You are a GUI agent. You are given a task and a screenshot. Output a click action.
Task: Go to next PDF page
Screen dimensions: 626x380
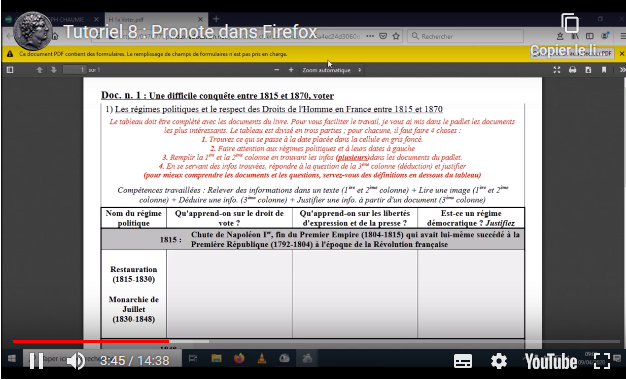click(x=54, y=70)
